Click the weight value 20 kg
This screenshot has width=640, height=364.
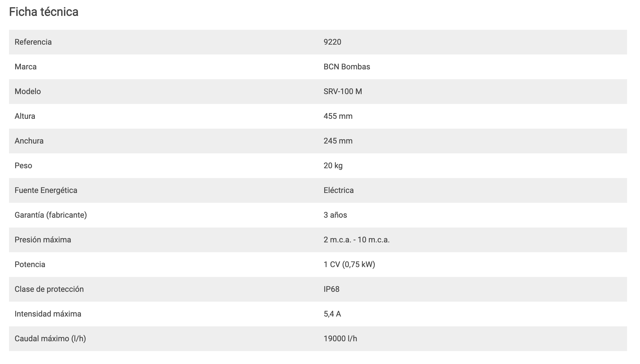pyautogui.click(x=333, y=166)
